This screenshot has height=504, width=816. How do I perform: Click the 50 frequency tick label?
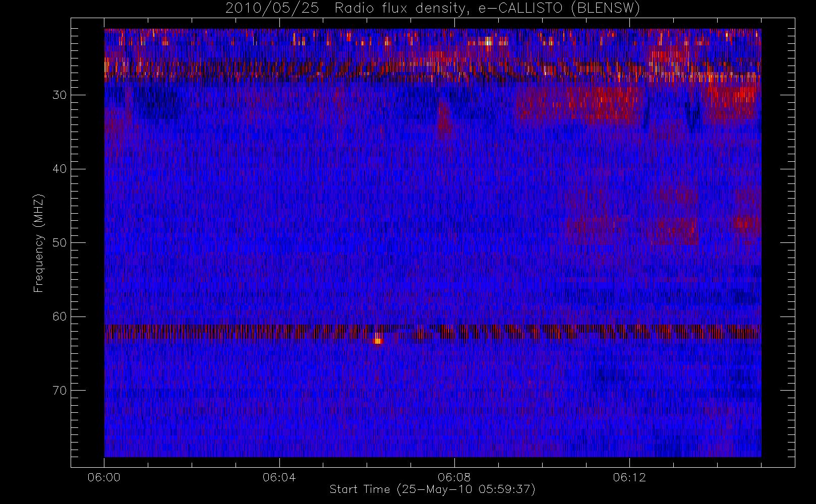click(60, 243)
